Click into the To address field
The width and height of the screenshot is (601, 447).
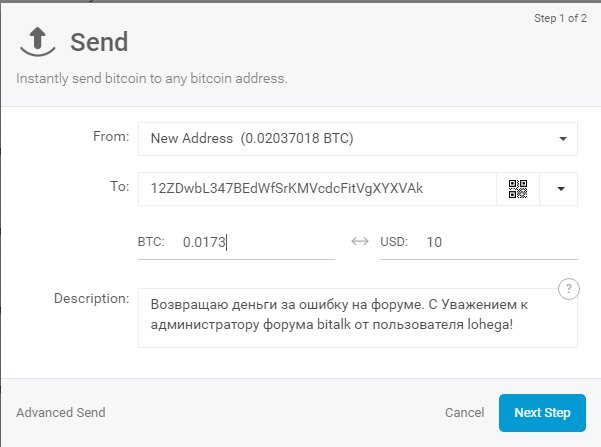click(317, 188)
